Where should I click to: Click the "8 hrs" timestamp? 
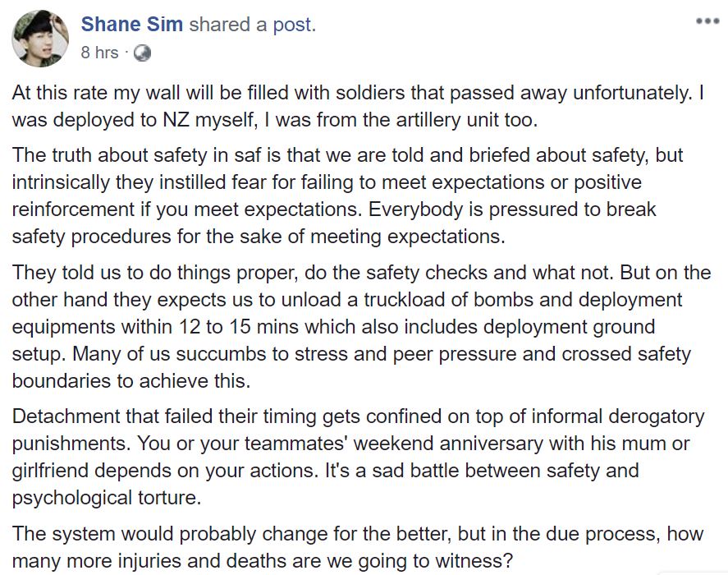click(99, 53)
